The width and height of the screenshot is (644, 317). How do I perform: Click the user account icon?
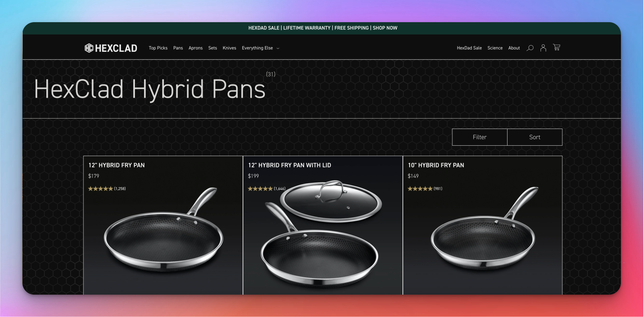[x=543, y=48]
